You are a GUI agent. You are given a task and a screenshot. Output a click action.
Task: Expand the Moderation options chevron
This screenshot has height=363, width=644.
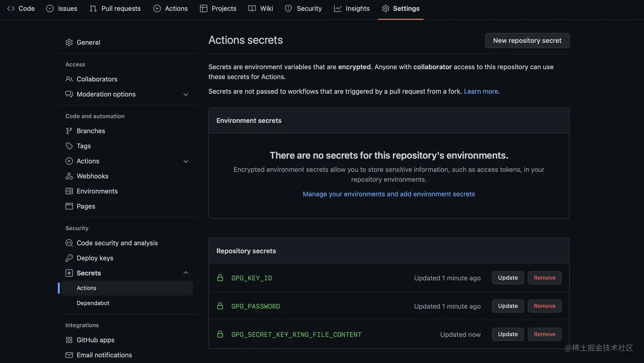[186, 95]
